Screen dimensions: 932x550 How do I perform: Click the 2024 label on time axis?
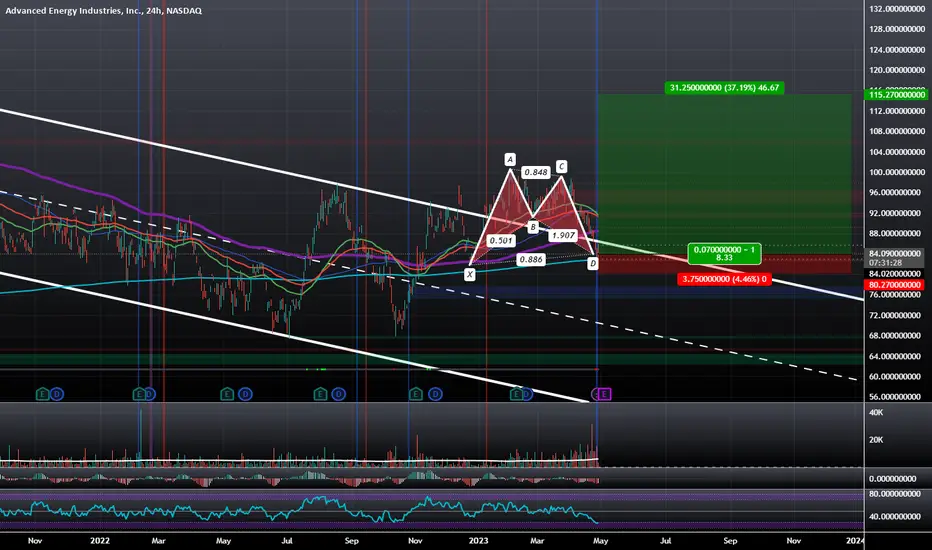point(855,540)
